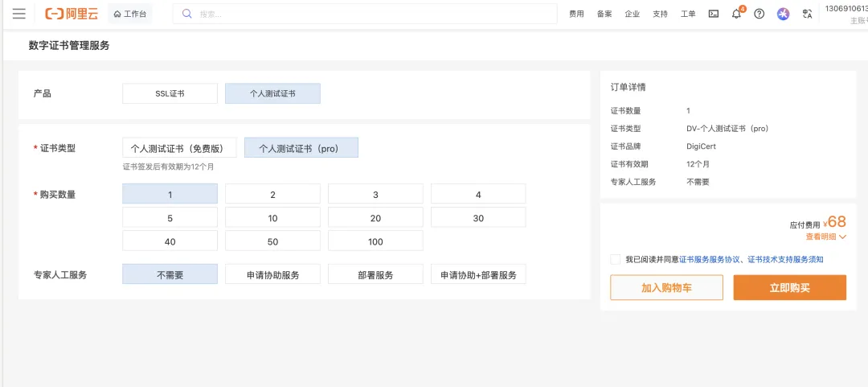Open the hamburger navigation menu

pos(19,14)
